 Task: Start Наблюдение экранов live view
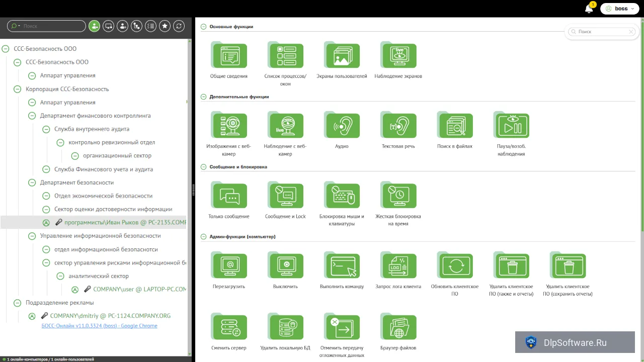pyautogui.click(x=398, y=55)
